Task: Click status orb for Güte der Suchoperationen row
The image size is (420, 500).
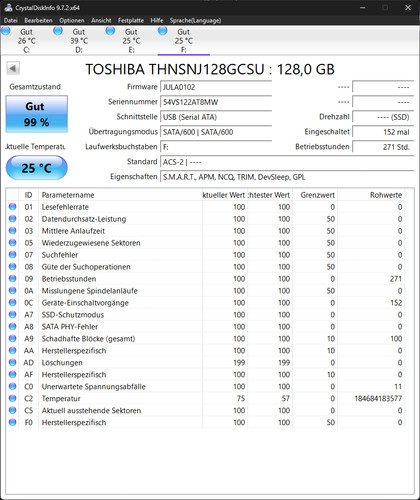Action: point(13,267)
